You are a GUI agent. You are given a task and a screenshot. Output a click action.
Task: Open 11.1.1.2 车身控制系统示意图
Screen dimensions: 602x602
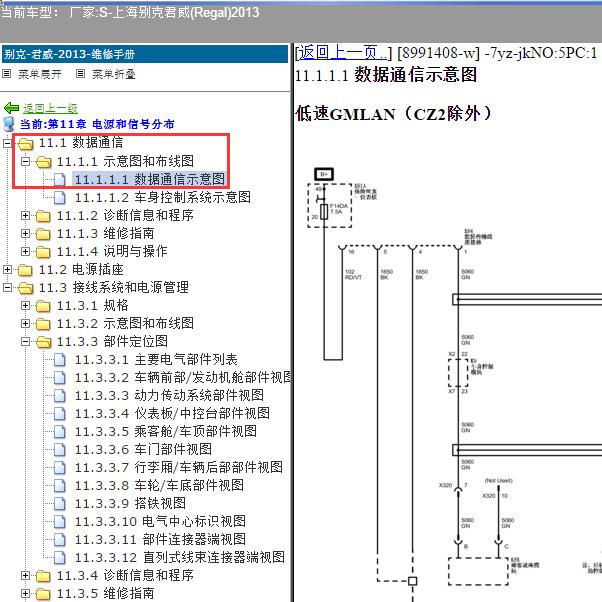click(163, 197)
